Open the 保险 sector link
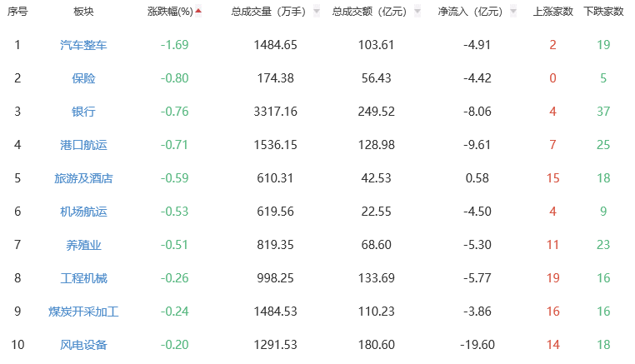The width and height of the screenshot is (635, 364). coord(83,78)
